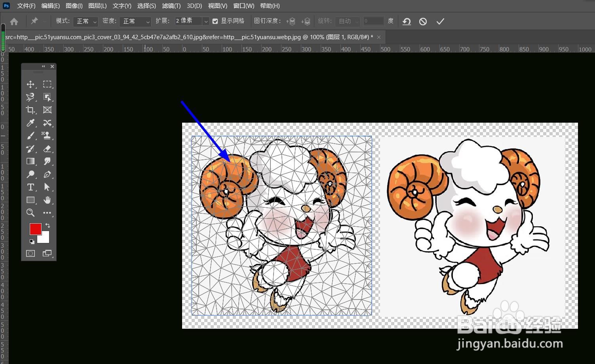Screen dimensions: 595x364
Task: Select the Object Selection tool
Action: (47, 97)
